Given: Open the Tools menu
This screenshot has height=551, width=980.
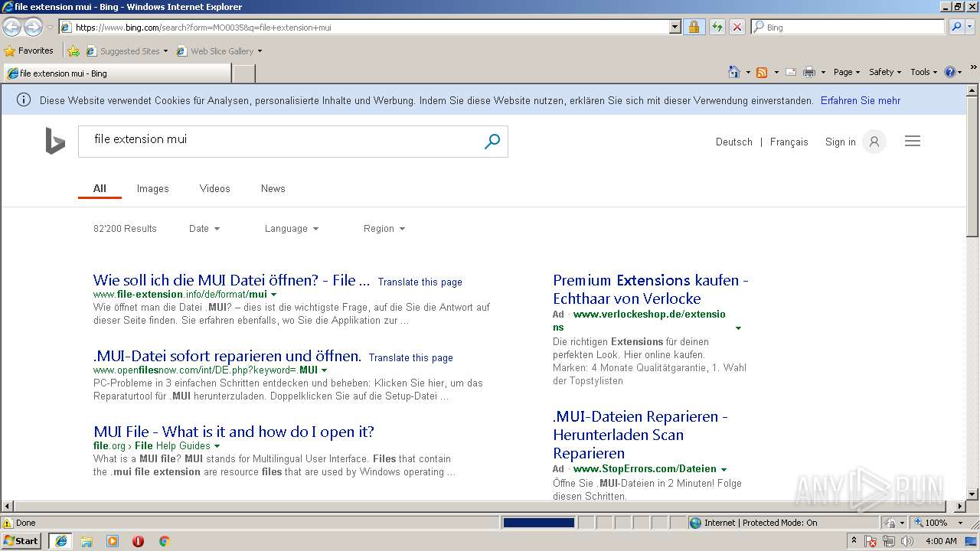Looking at the screenshot, I should 924,72.
